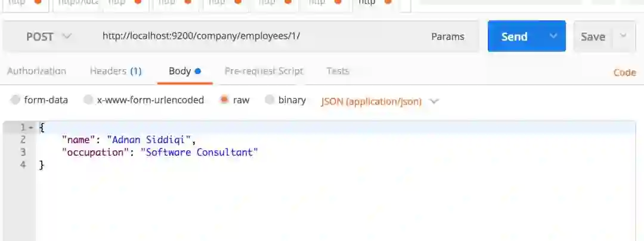Select the Body tab

pos(184,71)
